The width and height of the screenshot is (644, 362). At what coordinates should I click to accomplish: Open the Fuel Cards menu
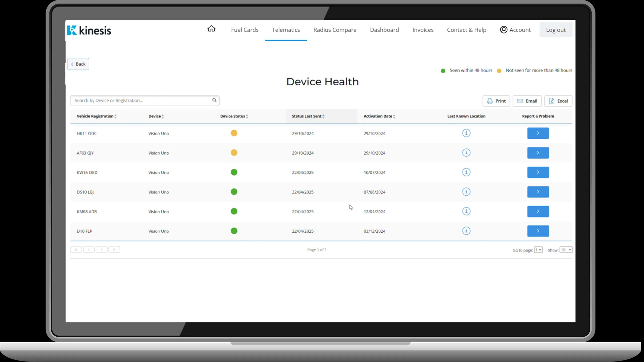pyautogui.click(x=245, y=30)
